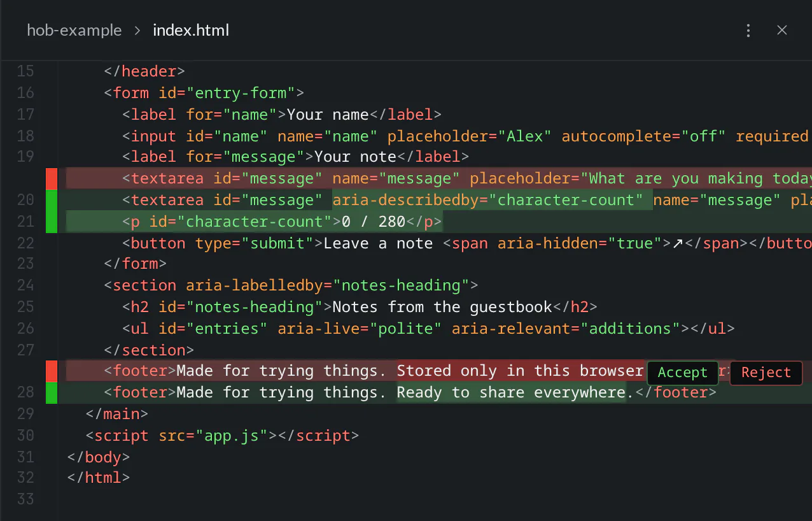Click line number 24
812x521 pixels.
click(x=25, y=285)
